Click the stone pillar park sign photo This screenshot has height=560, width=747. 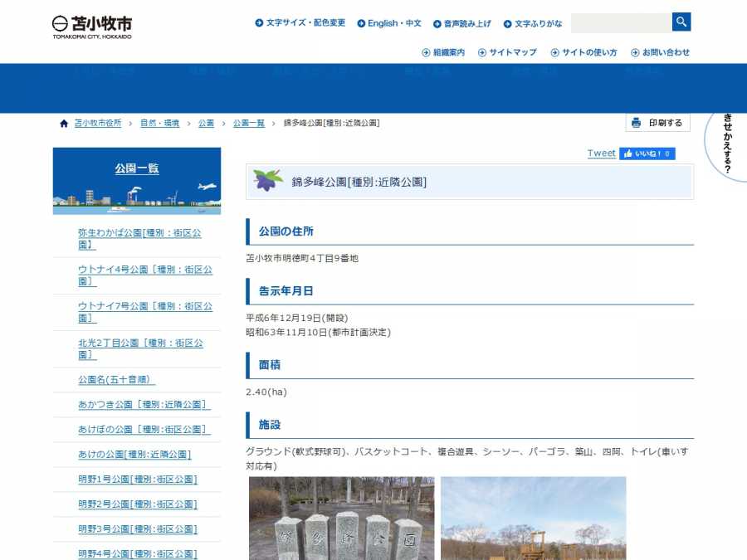pos(342,518)
